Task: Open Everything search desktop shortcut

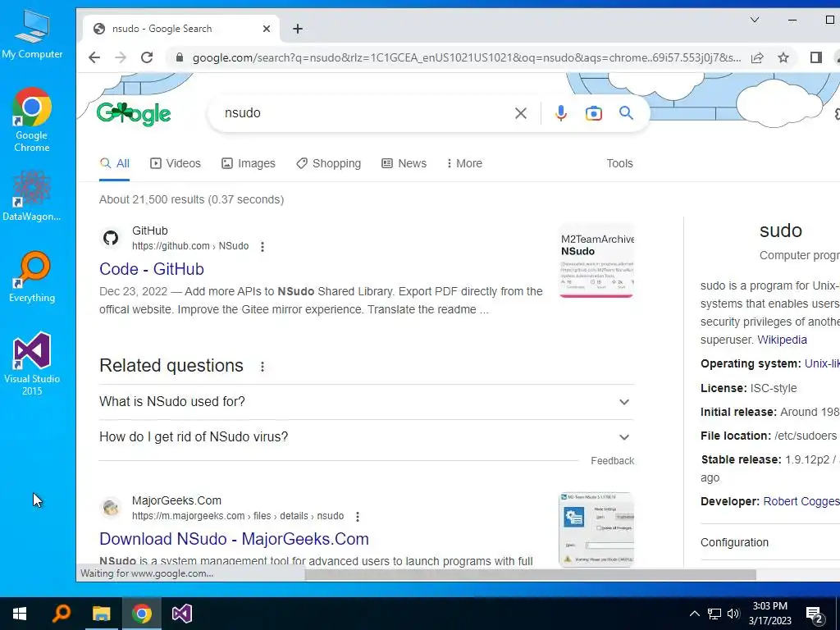Action: click(32, 277)
